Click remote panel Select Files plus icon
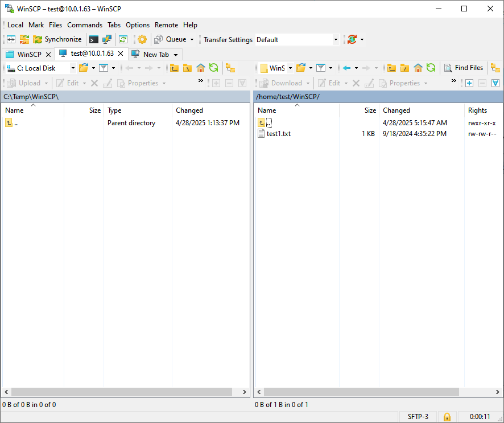The width and height of the screenshot is (504, 423). (469, 83)
